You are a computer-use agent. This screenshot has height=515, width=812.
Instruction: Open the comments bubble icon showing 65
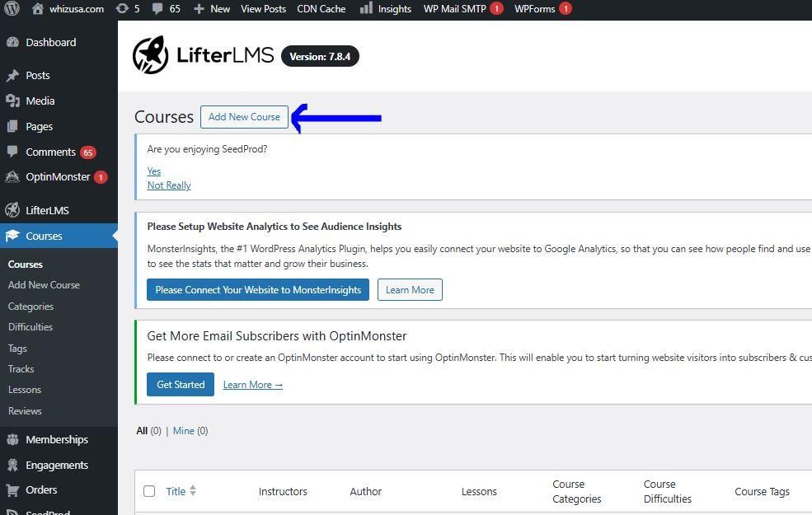tap(157, 9)
